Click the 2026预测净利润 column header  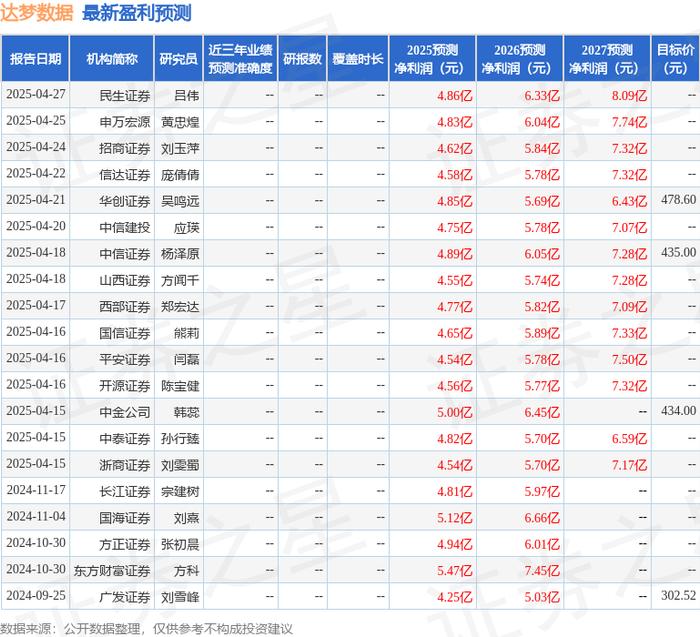pos(520,59)
